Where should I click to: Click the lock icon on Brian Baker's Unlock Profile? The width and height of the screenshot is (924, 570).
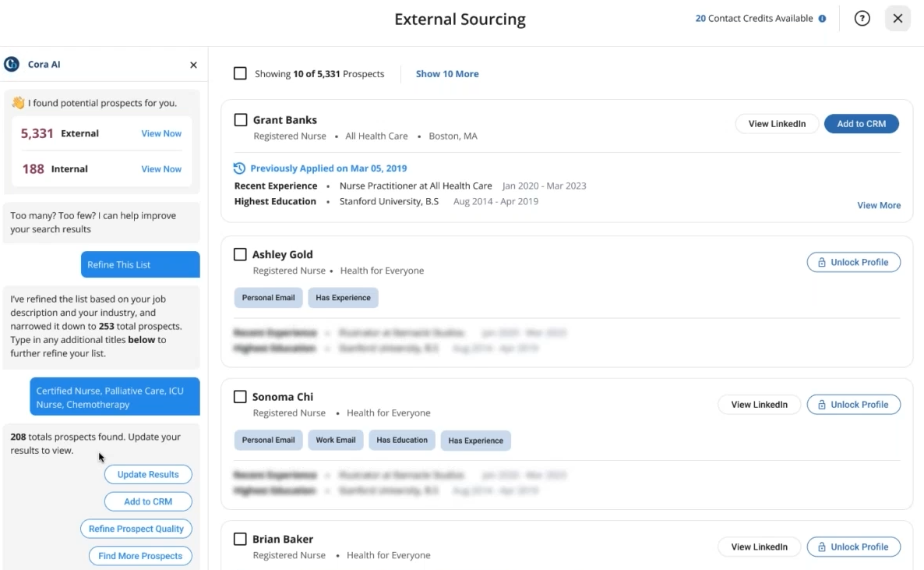pos(822,547)
